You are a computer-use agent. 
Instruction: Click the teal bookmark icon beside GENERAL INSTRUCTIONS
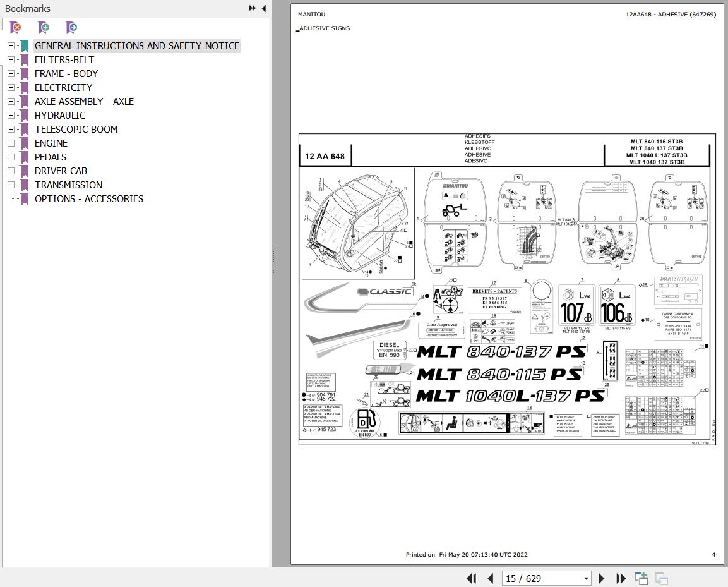[25, 46]
